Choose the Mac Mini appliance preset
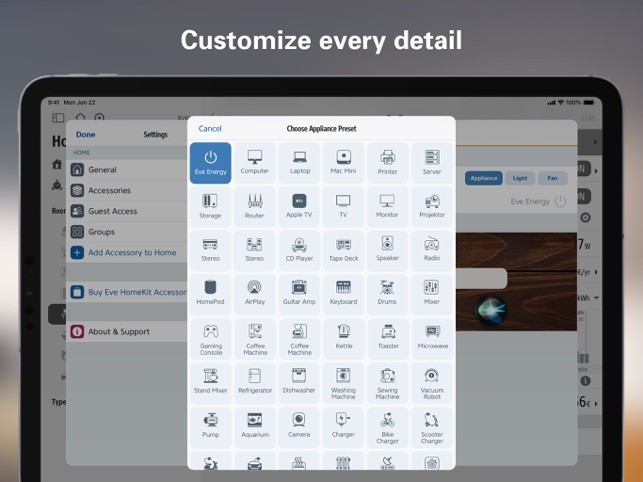Screen dimensions: 643x482 [343, 163]
